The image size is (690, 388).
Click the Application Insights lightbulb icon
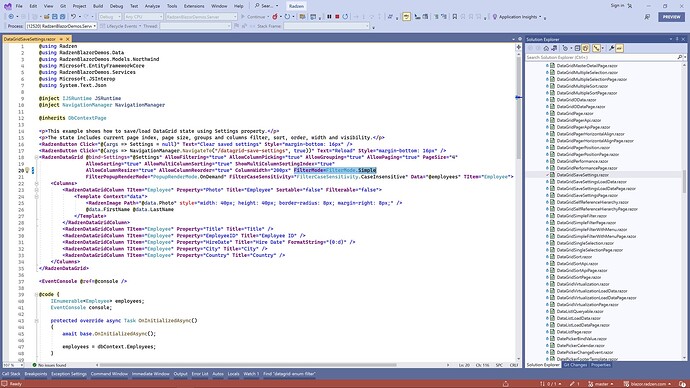[495, 17]
